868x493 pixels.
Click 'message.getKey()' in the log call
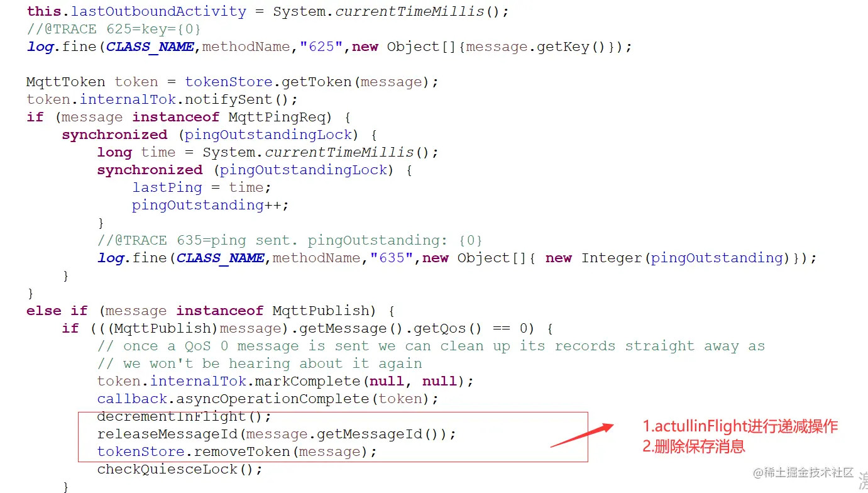click(536, 47)
